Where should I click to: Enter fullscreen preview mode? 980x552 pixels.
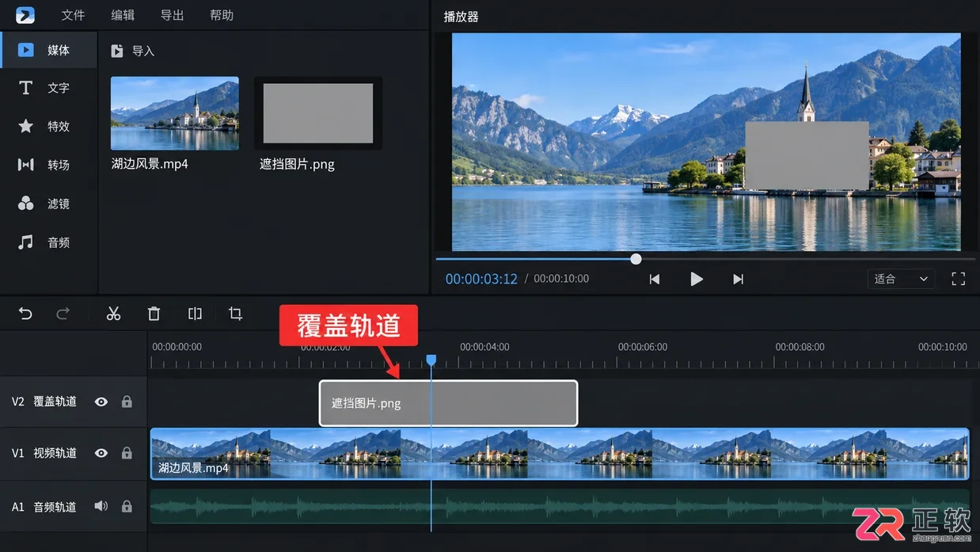click(x=959, y=279)
